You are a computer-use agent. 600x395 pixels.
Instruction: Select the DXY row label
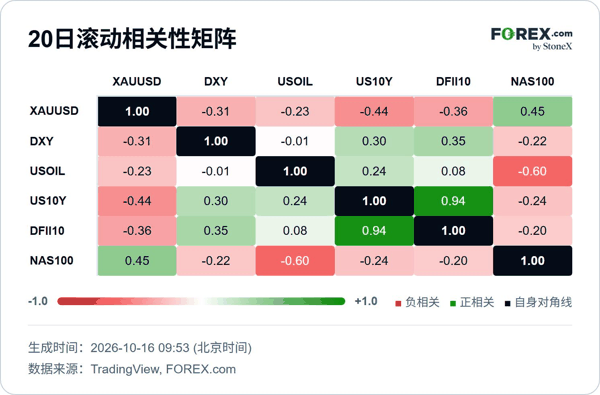click(x=41, y=141)
